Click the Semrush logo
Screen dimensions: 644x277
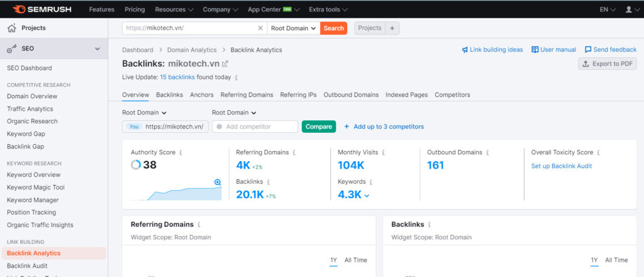tap(42, 9)
